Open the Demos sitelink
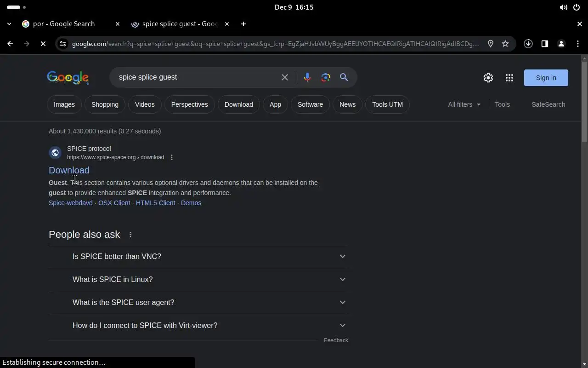Viewport: 588px width, 368px height. tap(191, 203)
